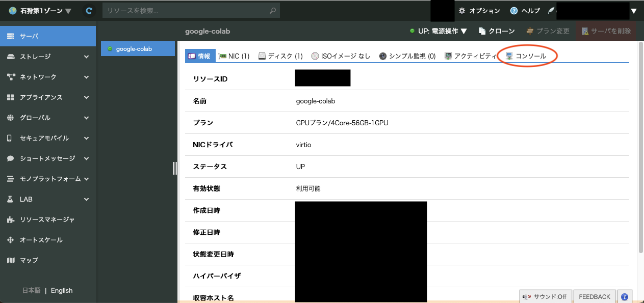644x303 pixels.
Task: Click the green status dot of google-colab
Action: pyautogui.click(x=110, y=49)
